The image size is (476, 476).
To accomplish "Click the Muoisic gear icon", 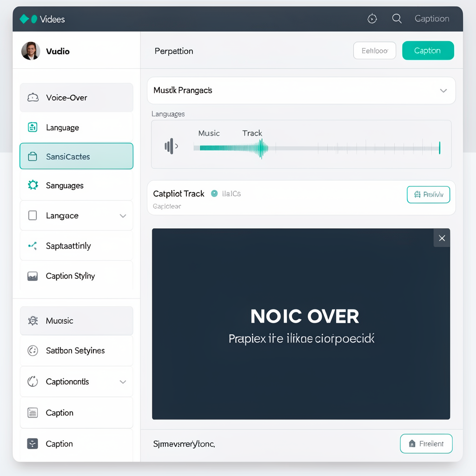I will (33, 321).
